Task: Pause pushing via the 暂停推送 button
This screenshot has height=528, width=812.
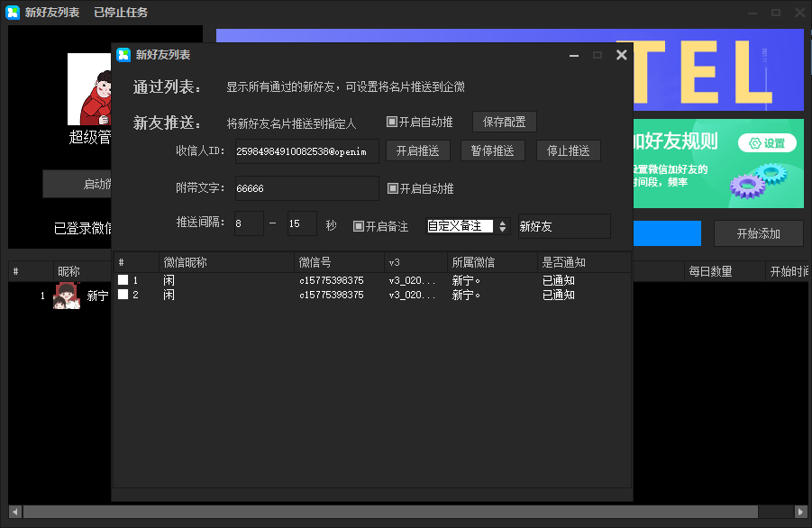Action: click(492, 150)
